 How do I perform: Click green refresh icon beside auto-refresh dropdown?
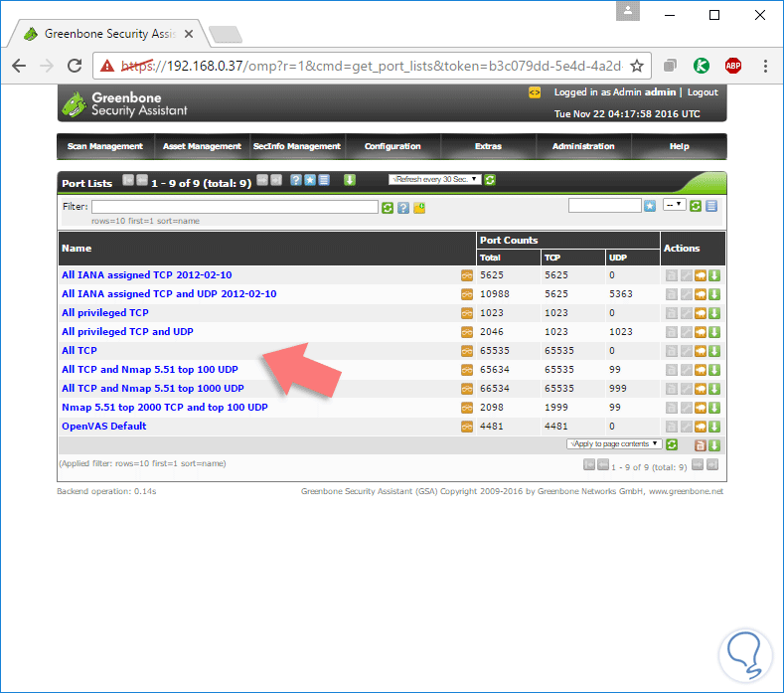coord(490,180)
